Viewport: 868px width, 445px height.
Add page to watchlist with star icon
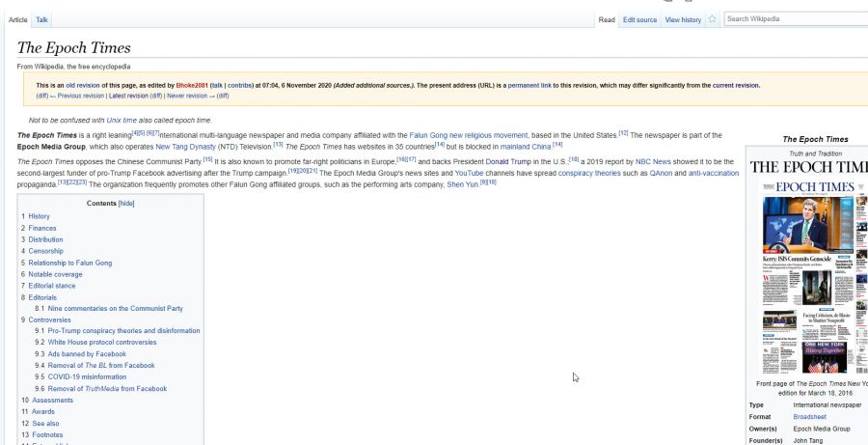tap(713, 19)
